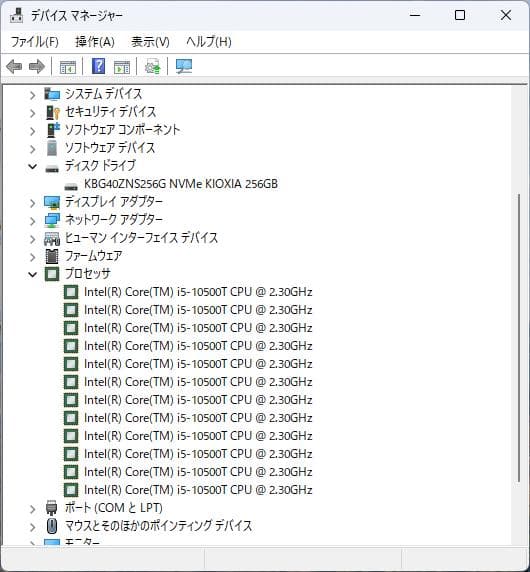The width and height of the screenshot is (530, 572).
Task: Click the ファームウェア chip icon
Action: pos(52,256)
